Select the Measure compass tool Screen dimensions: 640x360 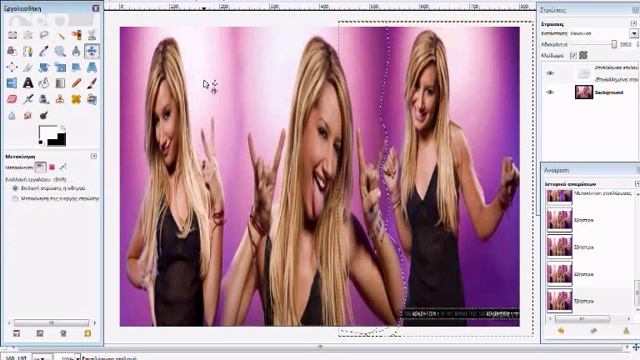pyautogui.click(x=76, y=51)
